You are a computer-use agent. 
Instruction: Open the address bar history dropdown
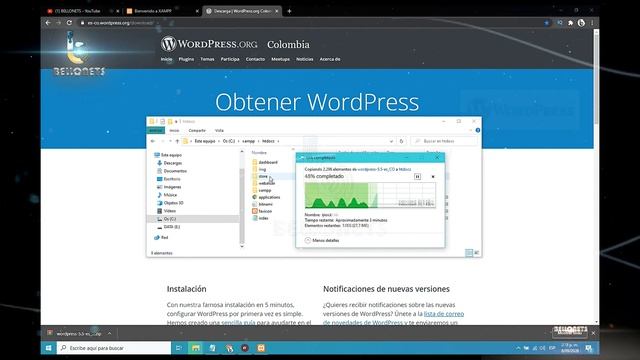(x=391, y=141)
